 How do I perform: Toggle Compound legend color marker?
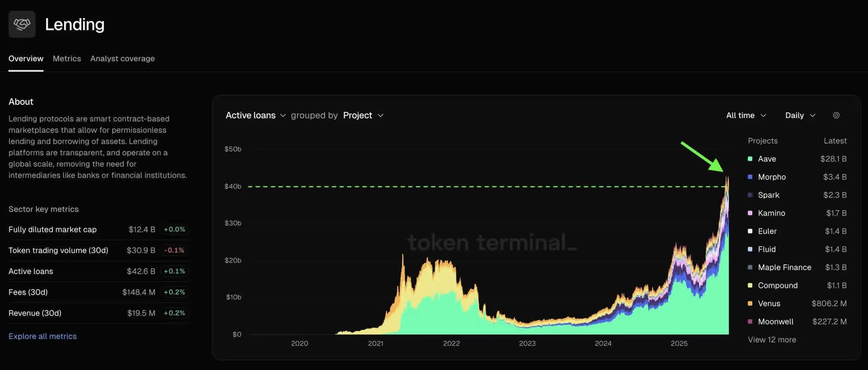(x=750, y=285)
